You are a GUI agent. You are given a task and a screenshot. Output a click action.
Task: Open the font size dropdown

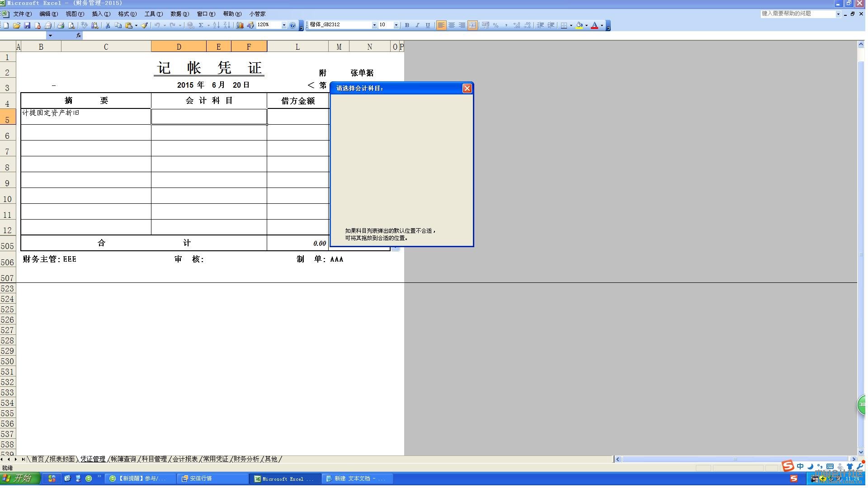396,25
